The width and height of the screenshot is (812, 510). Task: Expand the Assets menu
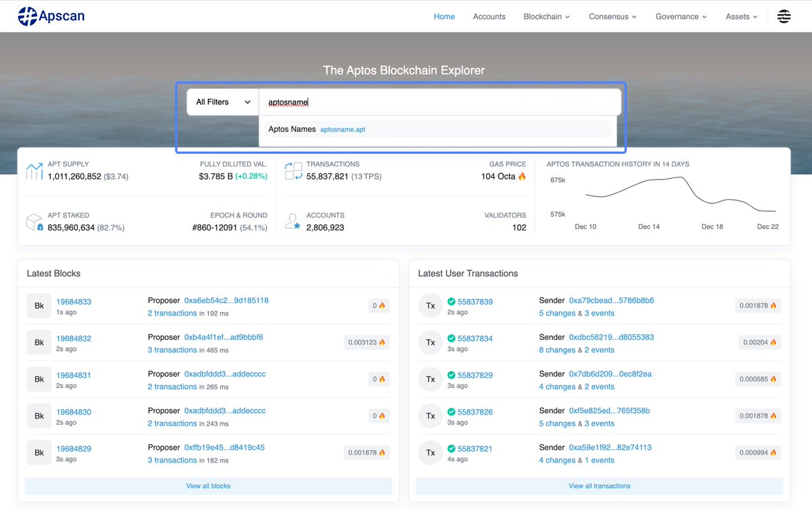742,16
